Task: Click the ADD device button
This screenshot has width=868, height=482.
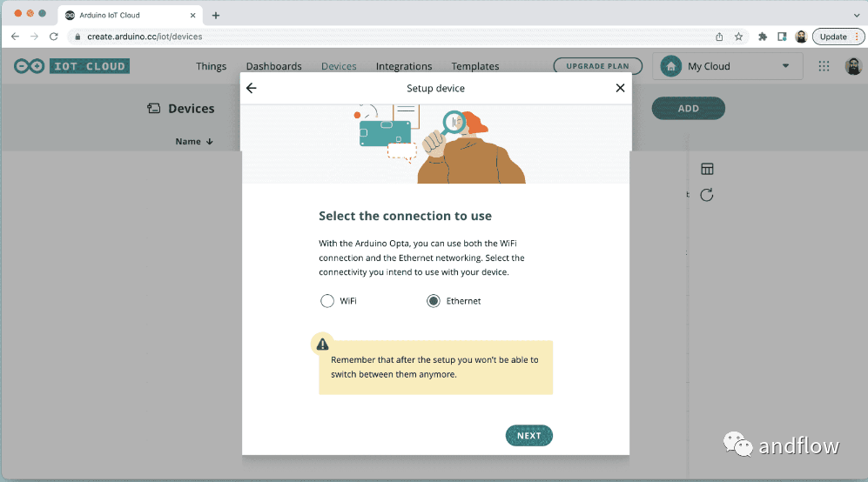Action: coord(688,109)
